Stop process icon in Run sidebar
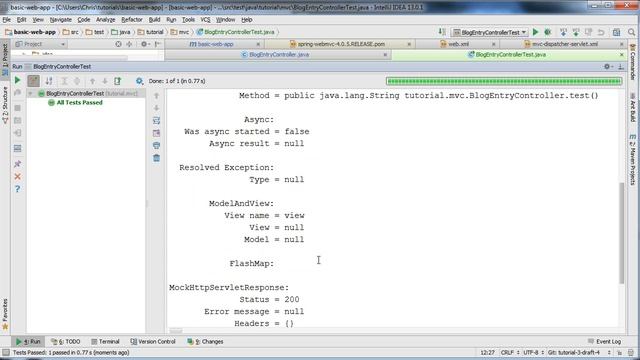 [x=18, y=108]
